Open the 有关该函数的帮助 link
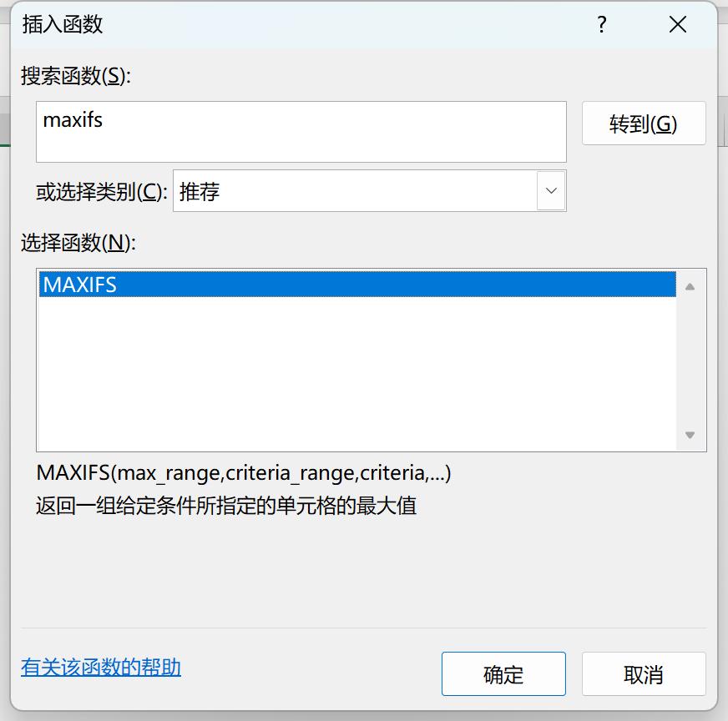728x721 pixels. [x=101, y=668]
